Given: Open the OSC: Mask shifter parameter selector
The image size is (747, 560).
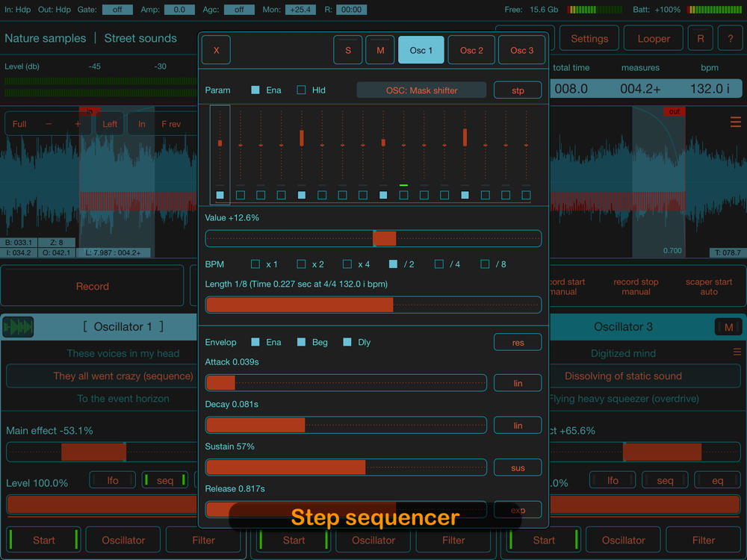Looking at the screenshot, I should [421, 90].
